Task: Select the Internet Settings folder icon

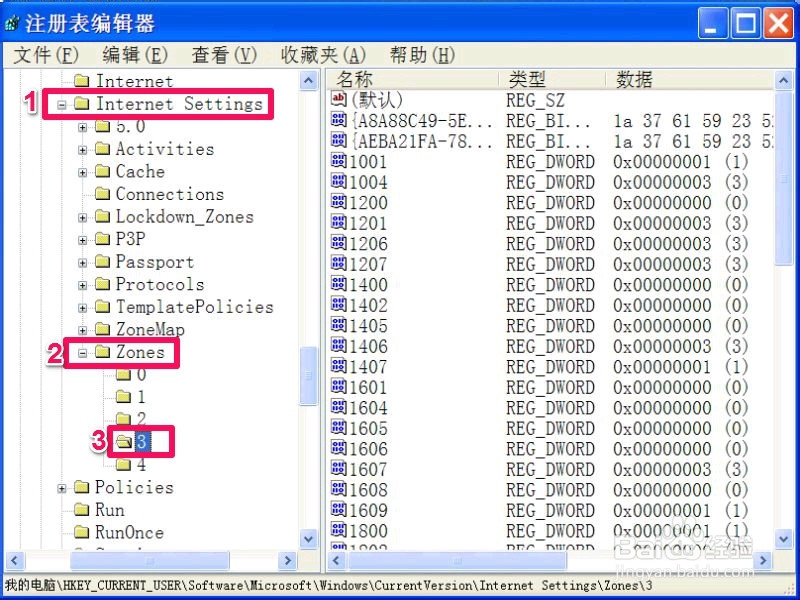Action: 82,104
